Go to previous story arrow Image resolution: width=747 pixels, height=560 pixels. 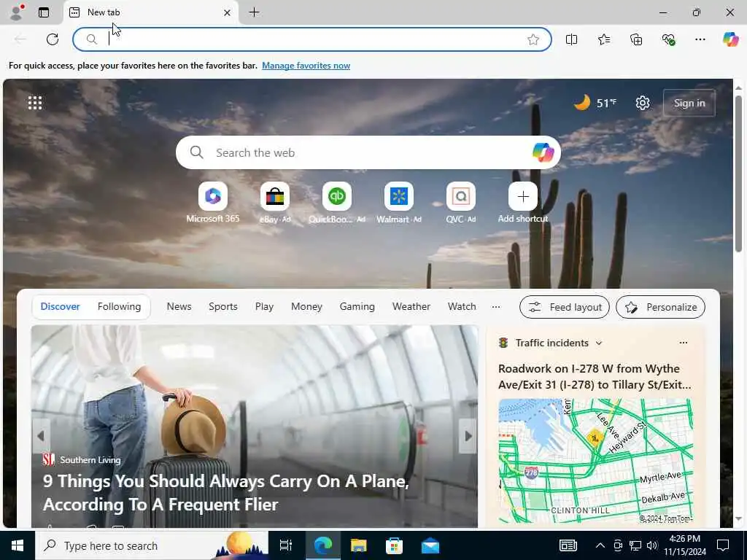pos(41,436)
